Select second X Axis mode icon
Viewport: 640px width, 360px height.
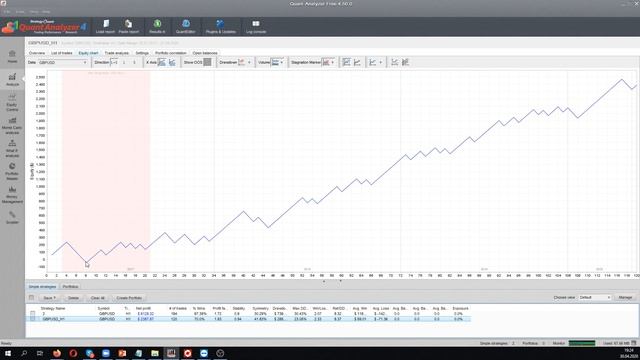point(172,62)
